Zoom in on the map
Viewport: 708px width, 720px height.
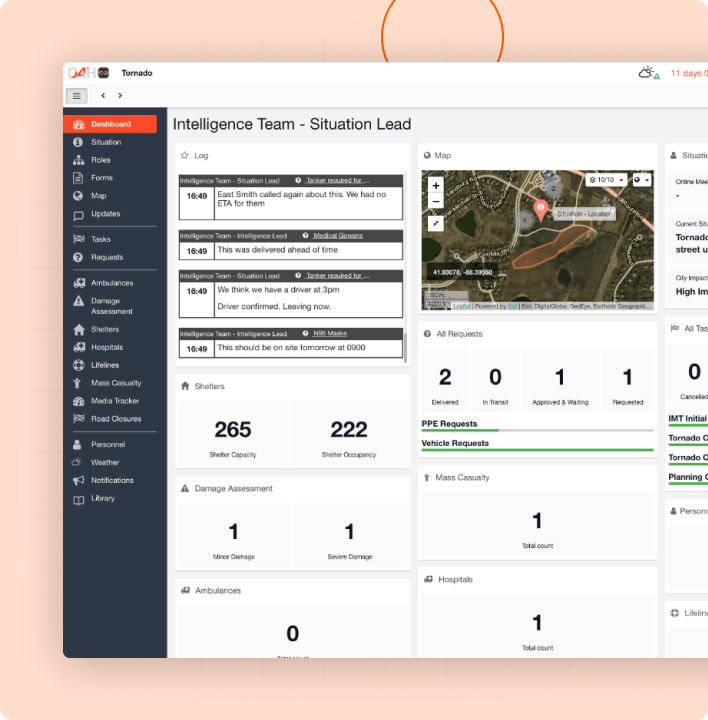pos(436,186)
